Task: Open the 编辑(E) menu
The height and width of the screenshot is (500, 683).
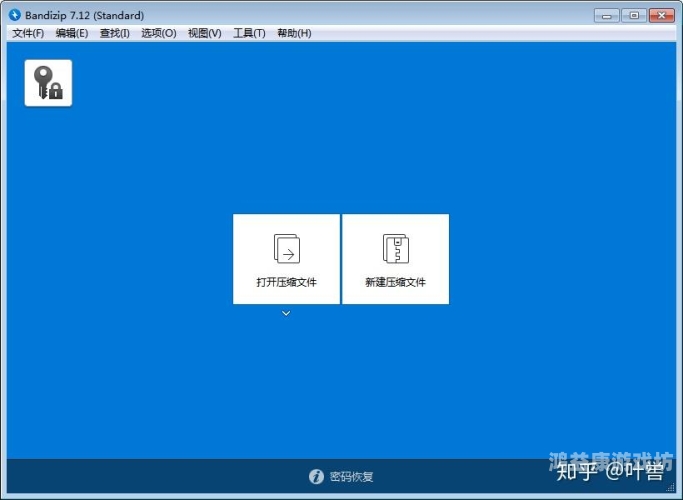Action: [72, 33]
